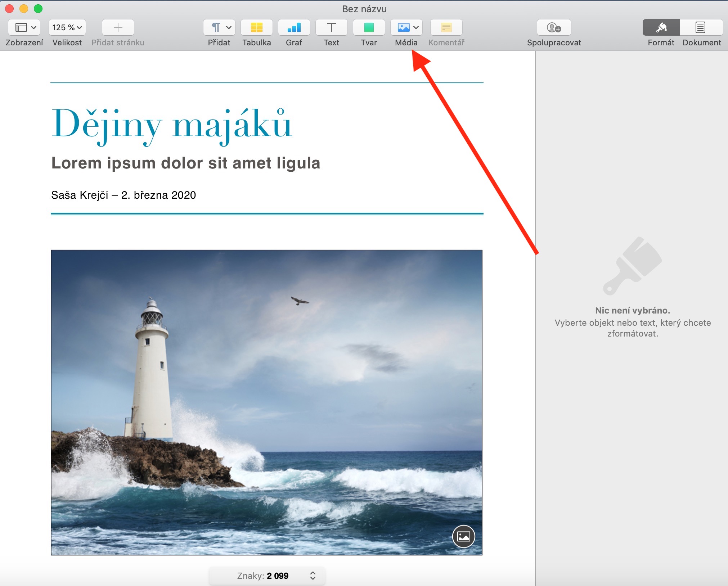Click the Lorem ipsum subtitle heading

click(x=185, y=163)
